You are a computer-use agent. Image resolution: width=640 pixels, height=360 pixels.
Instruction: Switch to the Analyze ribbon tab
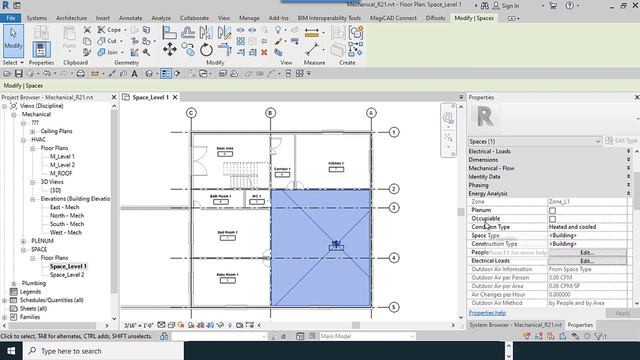161,18
